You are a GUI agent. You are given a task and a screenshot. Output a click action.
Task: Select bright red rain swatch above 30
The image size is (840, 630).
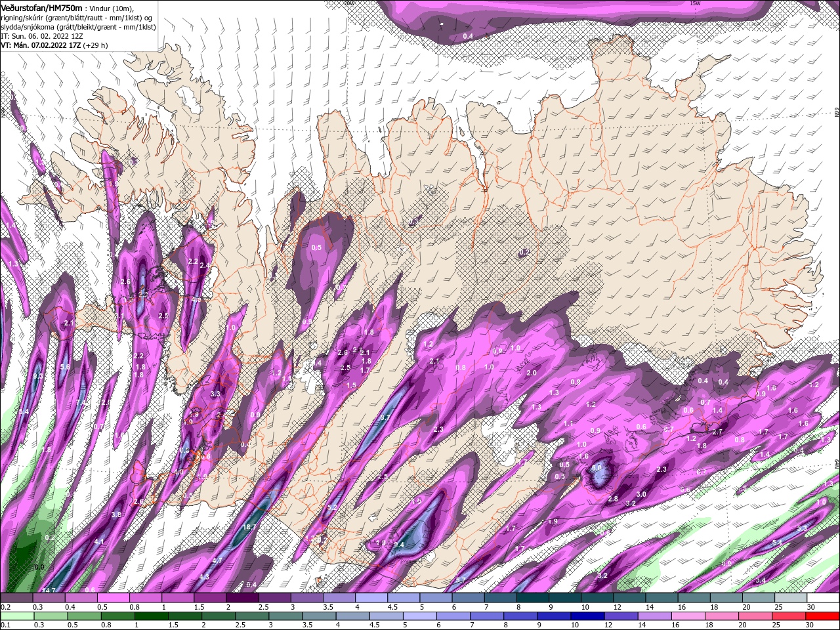[823, 616]
